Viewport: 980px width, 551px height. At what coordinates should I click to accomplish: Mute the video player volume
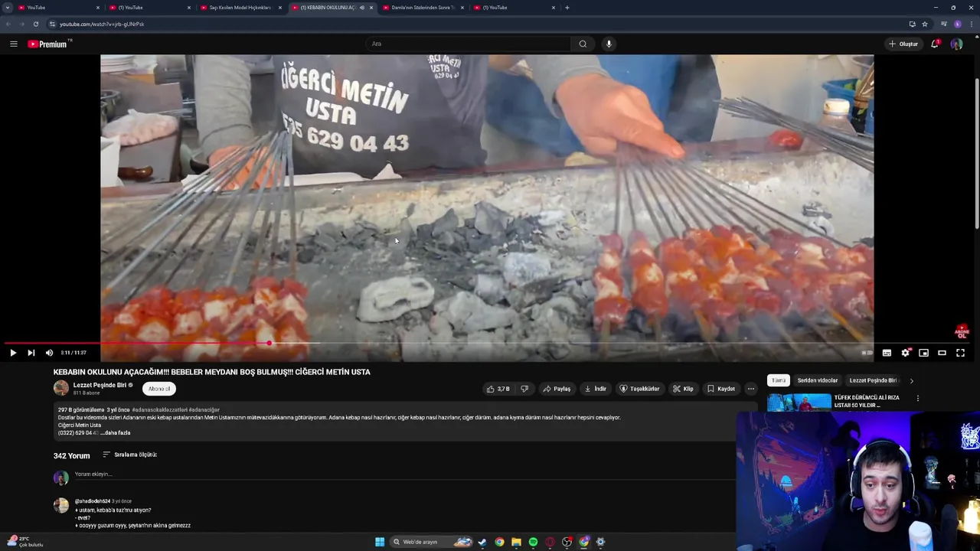pos(49,353)
